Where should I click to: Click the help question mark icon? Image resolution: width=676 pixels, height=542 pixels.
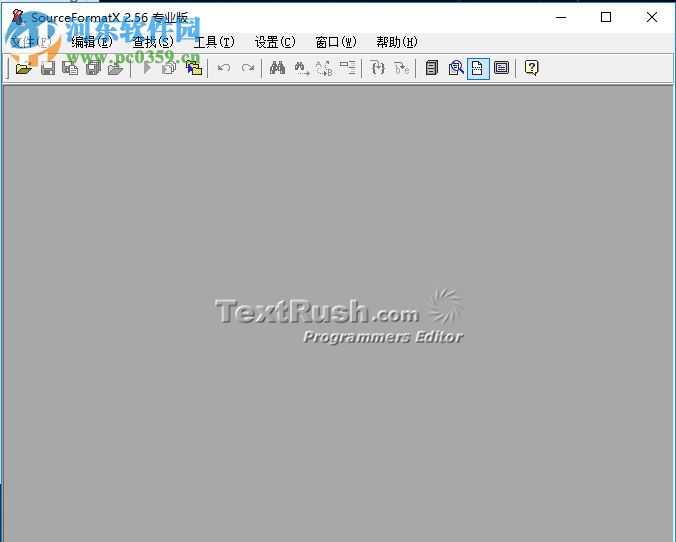pyautogui.click(x=532, y=68)
